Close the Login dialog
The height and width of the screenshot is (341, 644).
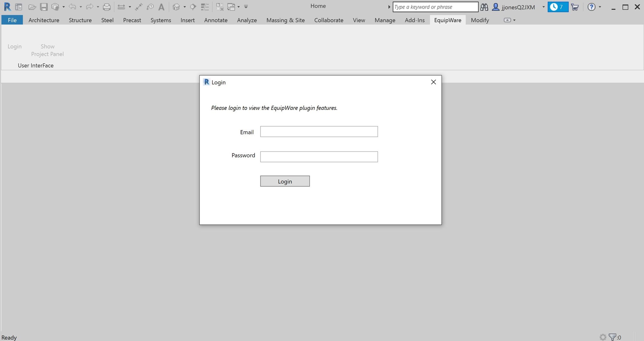pos(433,82)
